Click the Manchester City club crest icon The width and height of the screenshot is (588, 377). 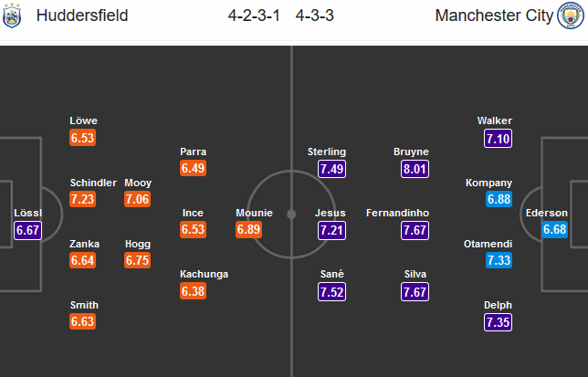pos(569,16)
